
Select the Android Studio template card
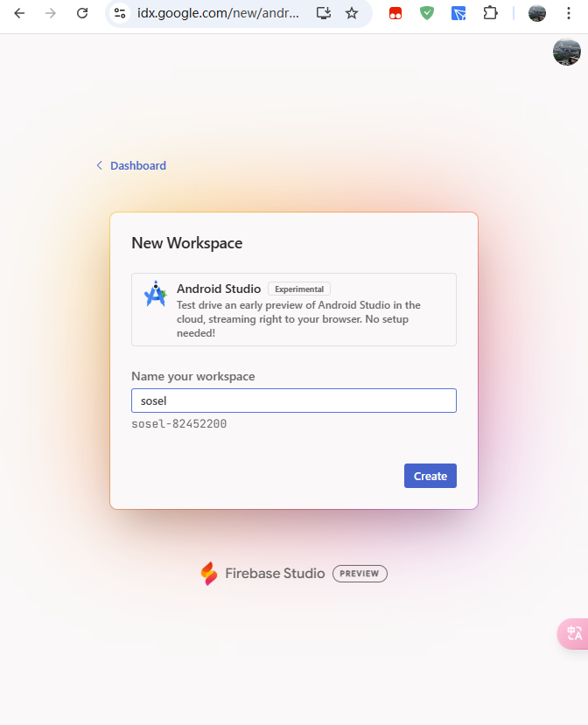(294, 310)
